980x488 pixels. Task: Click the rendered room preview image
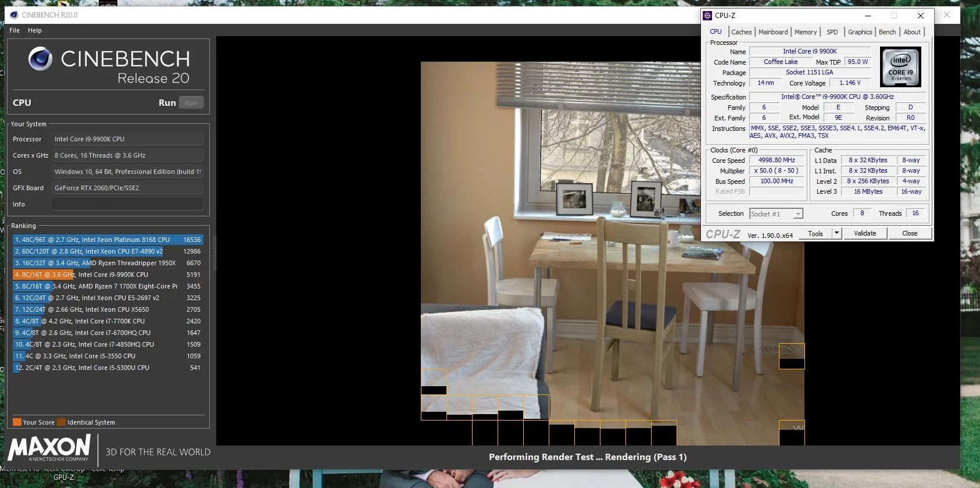pos(613,253)
